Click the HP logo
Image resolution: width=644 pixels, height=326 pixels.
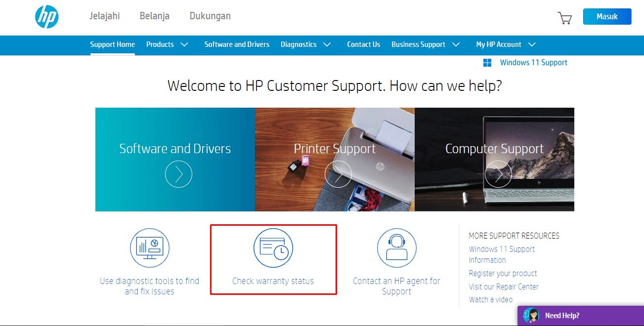point(47,16)
